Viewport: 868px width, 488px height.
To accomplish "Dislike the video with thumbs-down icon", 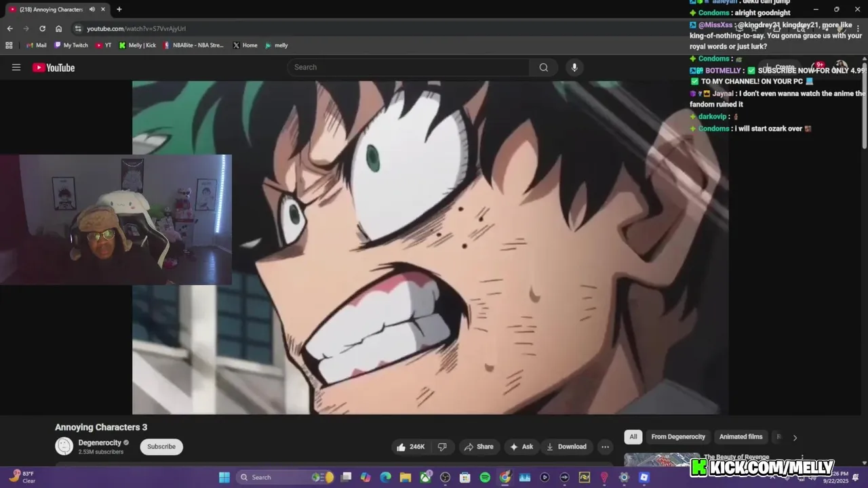I will click(442, 447).
